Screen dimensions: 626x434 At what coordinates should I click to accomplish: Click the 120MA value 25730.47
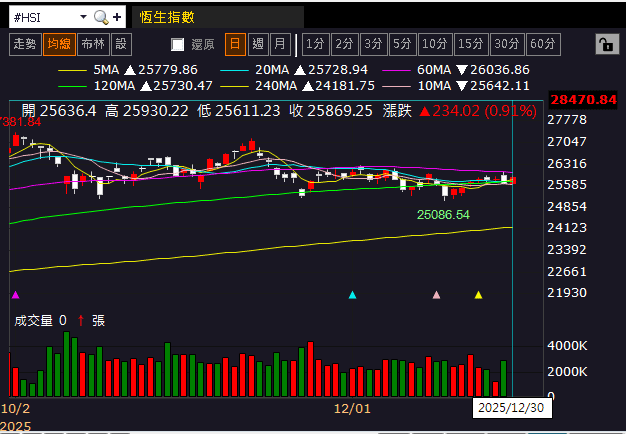(x=183, y=86)
